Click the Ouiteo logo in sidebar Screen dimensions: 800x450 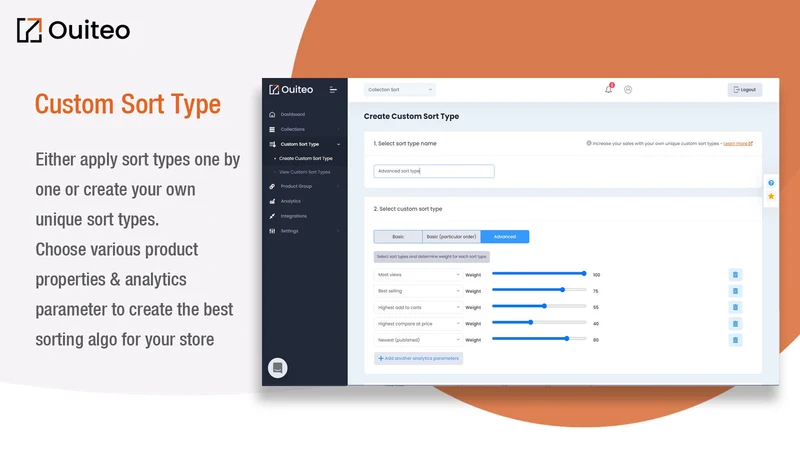(291, 90)
